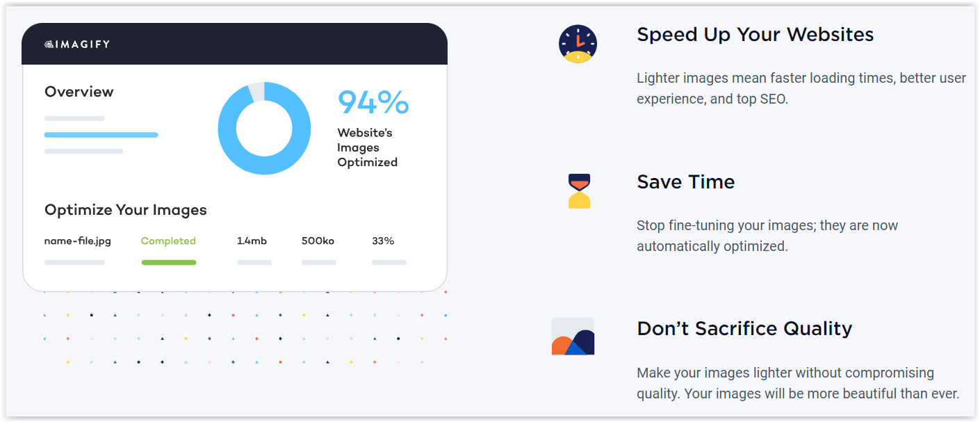Click the Optimize Your Images title
Image resolution: width=980 pixels, height=422 pixels.
126,210
